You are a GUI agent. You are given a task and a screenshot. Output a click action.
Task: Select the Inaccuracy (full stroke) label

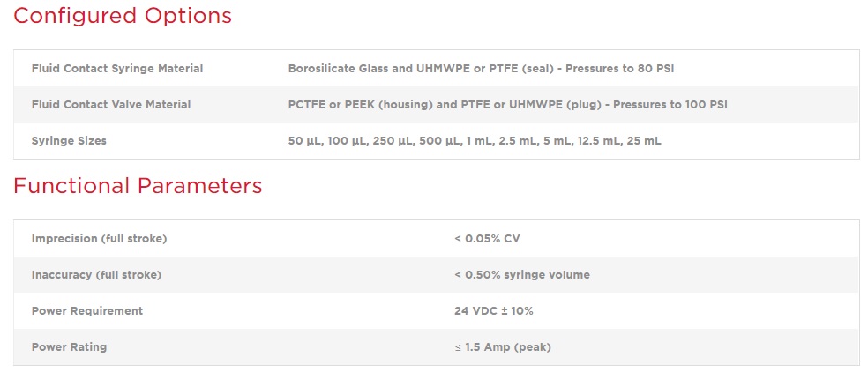pos(96,274)
